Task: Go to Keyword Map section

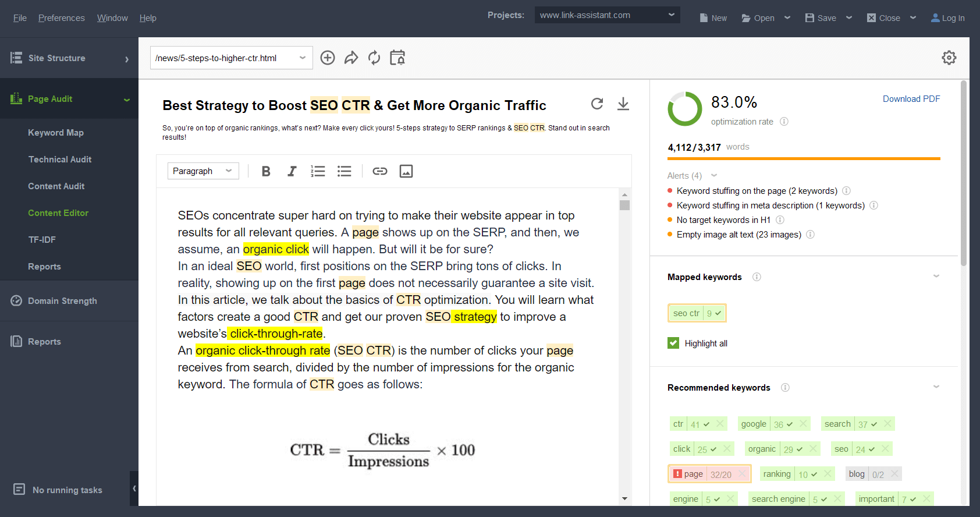Action: pyautogui.click(x=56, y=133)
